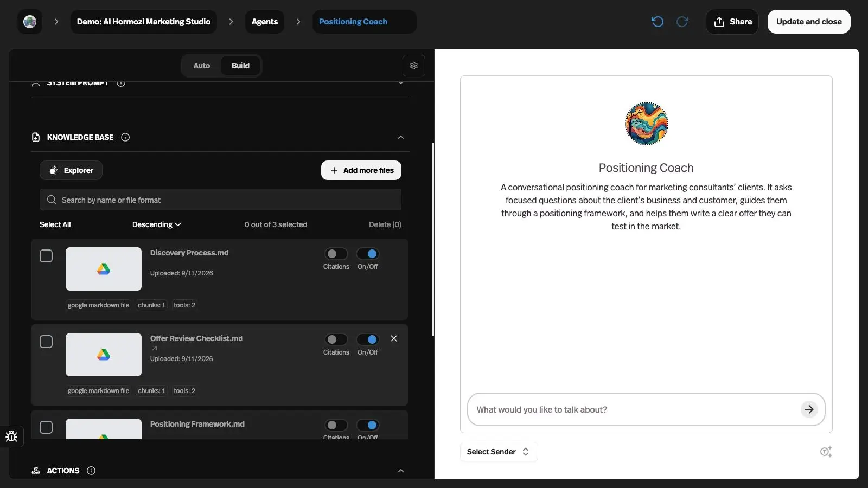Click the Share button
The image size is (868, 488).
[732, 22]
